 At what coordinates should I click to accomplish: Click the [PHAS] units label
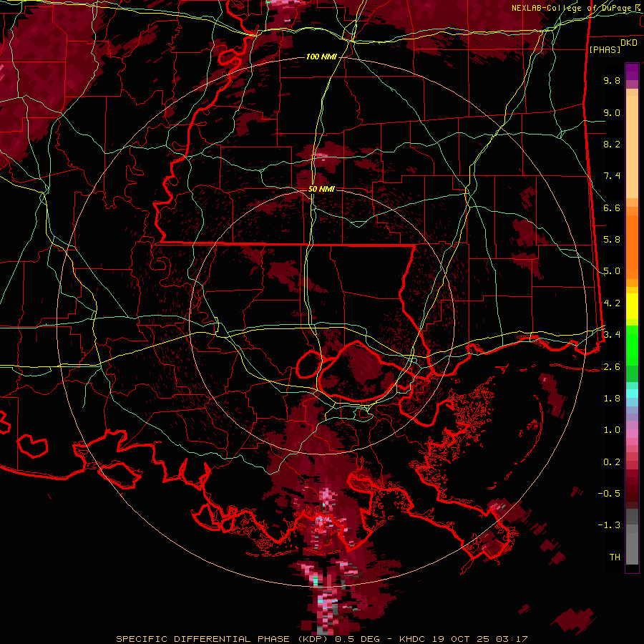pyautogui.click(x=605, y=50)
